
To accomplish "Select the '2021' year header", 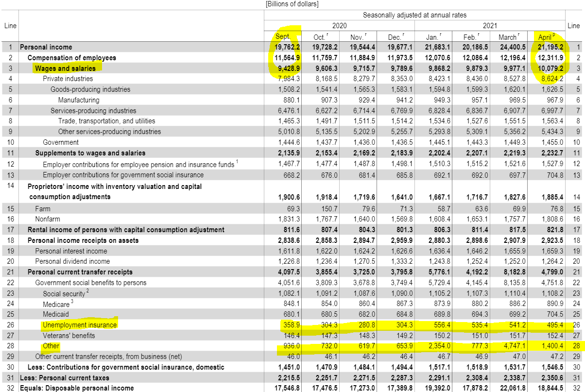I will 490,25.
